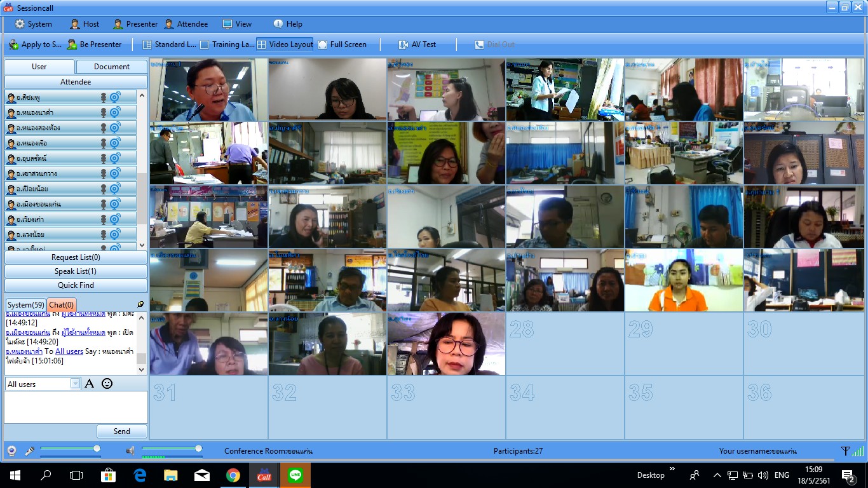Open the Attendee menu
Viewport: 868px width, 488px height.
(186, 24)
